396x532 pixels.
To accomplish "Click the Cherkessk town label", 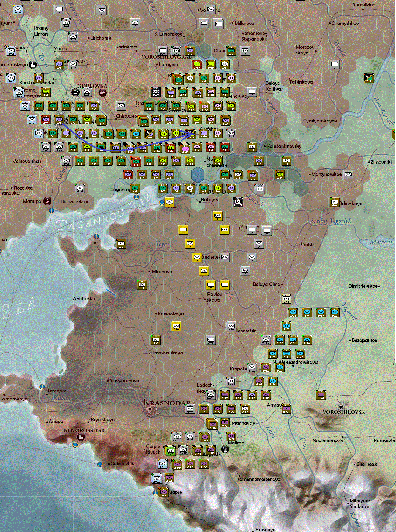I will (367, 464).
